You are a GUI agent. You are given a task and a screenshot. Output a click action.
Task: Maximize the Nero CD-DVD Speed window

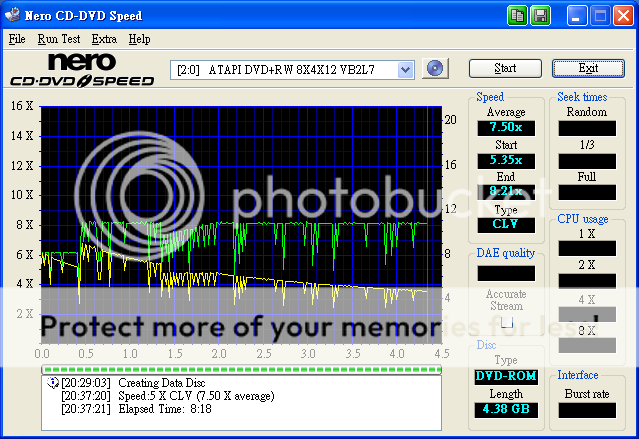pos(602,15)
